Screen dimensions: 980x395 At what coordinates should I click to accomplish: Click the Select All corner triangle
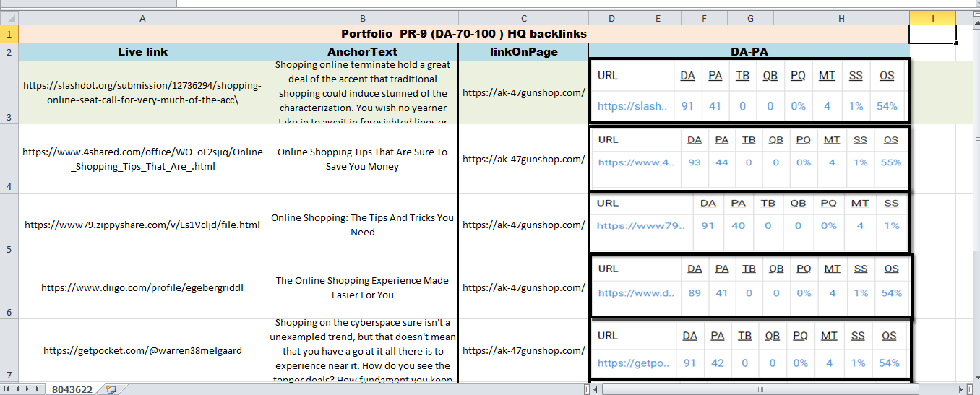coord(9,18)
